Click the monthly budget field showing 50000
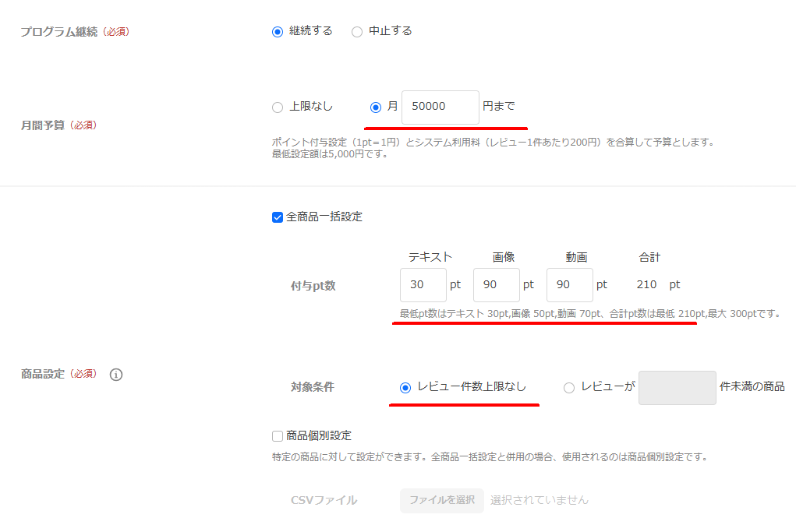 pos(440,107)
